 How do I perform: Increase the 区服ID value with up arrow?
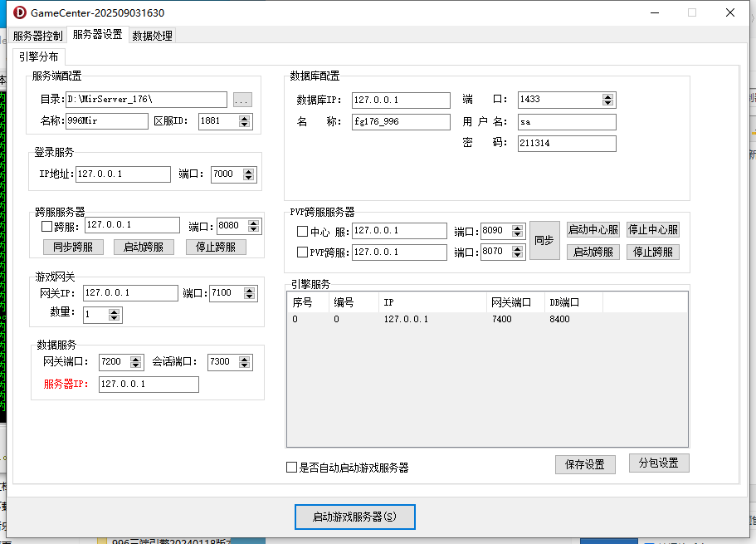[x=245, y=118]
